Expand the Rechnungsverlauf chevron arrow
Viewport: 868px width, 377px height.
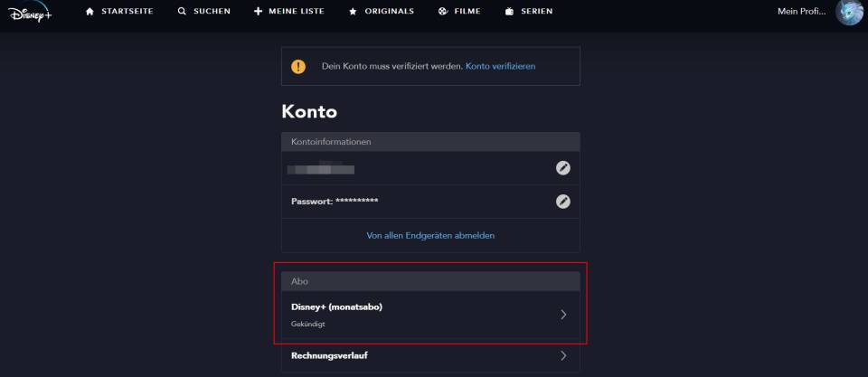click(x=563, y=356)
